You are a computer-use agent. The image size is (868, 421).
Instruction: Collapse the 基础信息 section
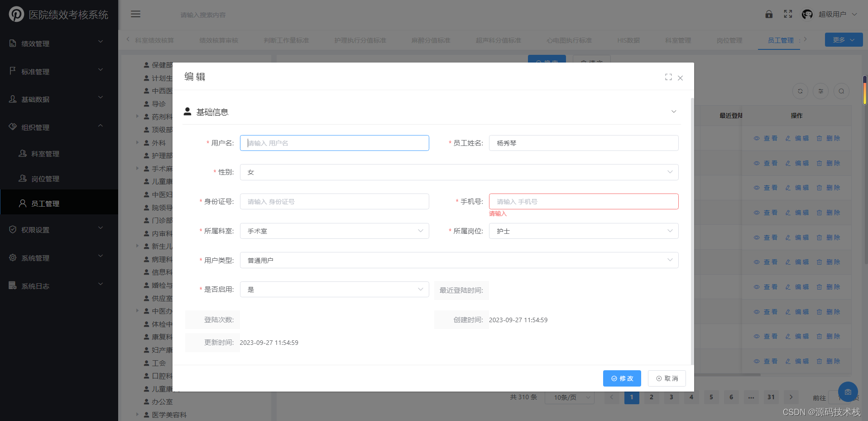pos(674,111)
